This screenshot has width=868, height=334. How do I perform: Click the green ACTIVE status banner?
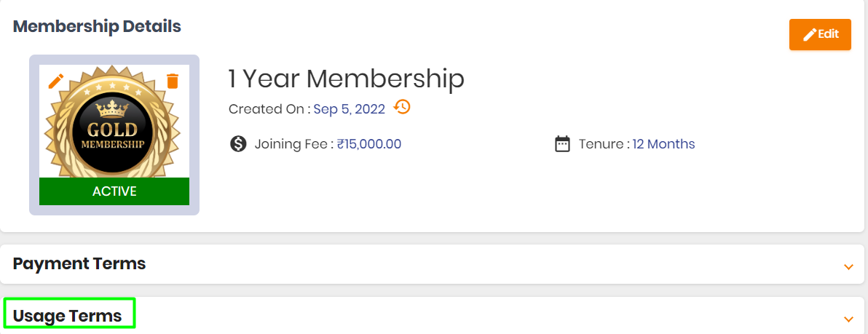pyautogui.click(x=114, y=191)
